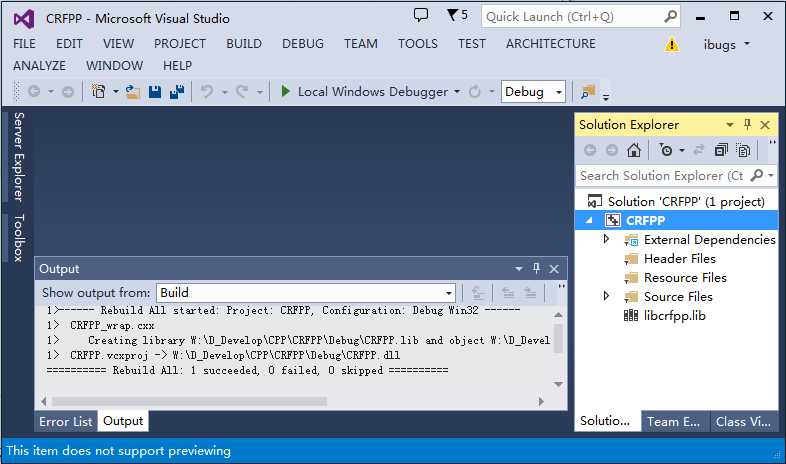Click the New Project toolbar icon
The height and width of the screenshot is (464, 786).
pos(98,92)
